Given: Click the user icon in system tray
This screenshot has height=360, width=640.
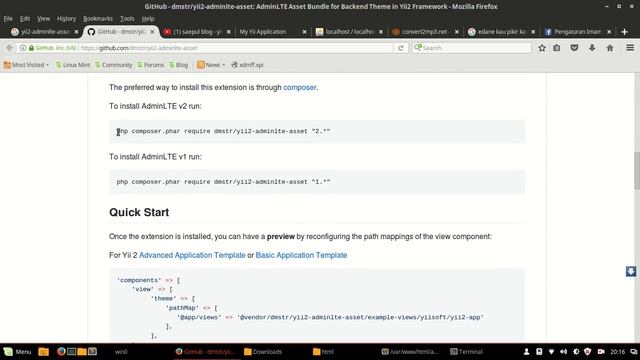Looking at the screenshot, I should click(527, 351).
